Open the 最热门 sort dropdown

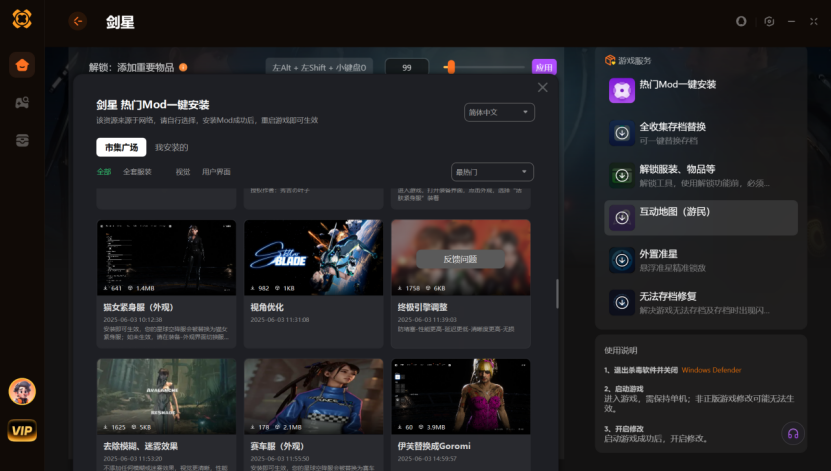[492, 172]
